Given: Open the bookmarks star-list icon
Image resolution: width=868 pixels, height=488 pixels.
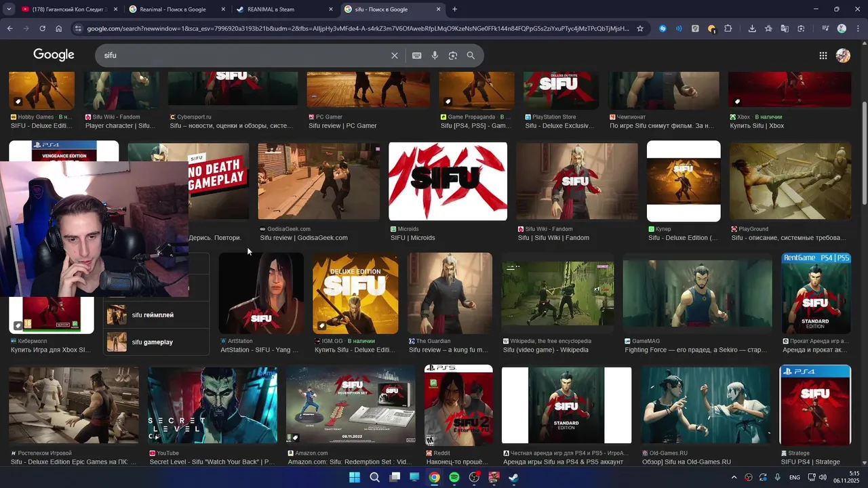Looking at the screenshot, I should click(768, 28).
